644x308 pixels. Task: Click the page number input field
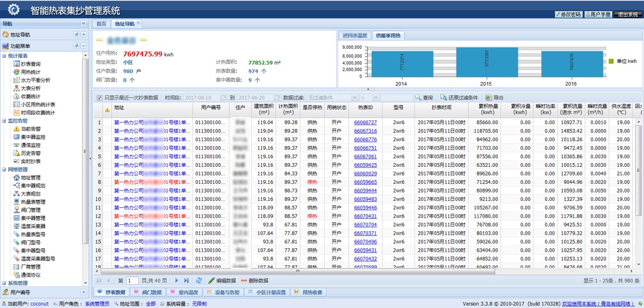132,281
